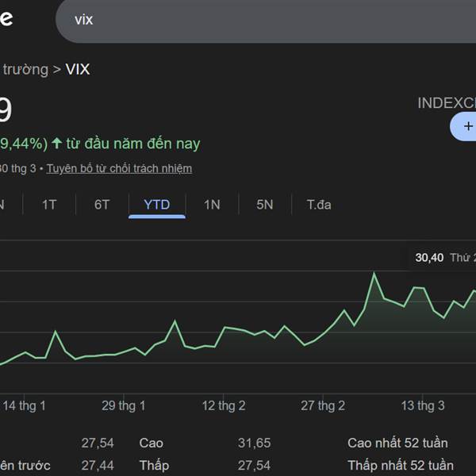Switch chart to the 1N range
The image size is (476, 476).
[212, 205]
